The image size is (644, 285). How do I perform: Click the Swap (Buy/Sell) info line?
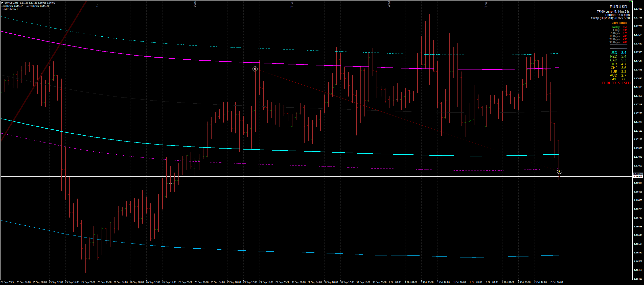(x=610, y=18)
